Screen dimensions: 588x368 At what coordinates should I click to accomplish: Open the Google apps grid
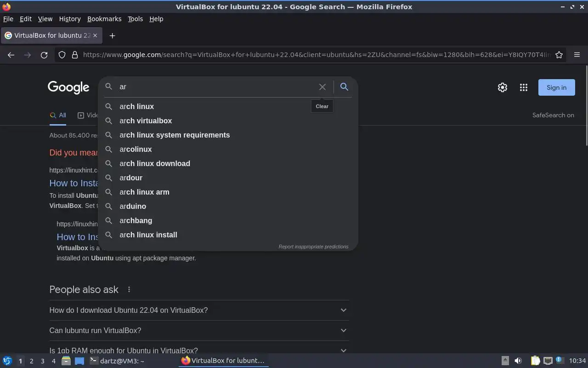pos(524,87)
